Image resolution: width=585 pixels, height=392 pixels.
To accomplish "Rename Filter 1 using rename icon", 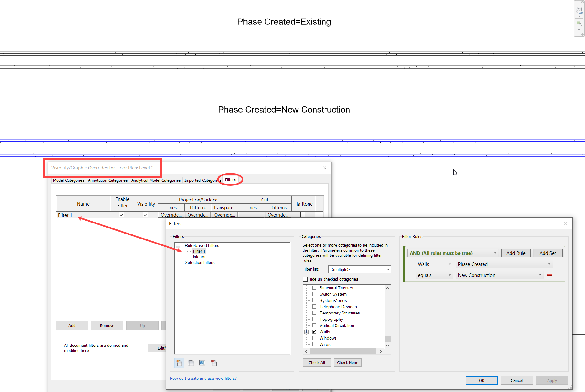I will click(x=202, y=363).
